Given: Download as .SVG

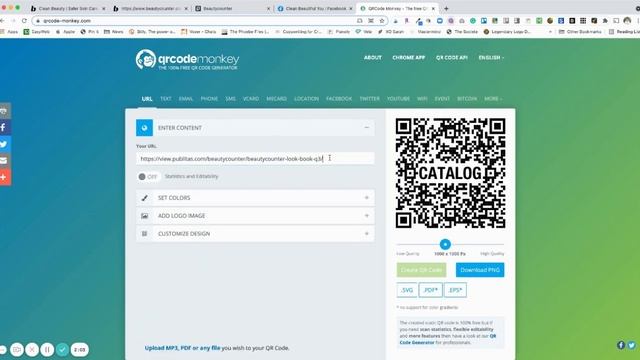Looking at the screenshot, I should point(407,290).
